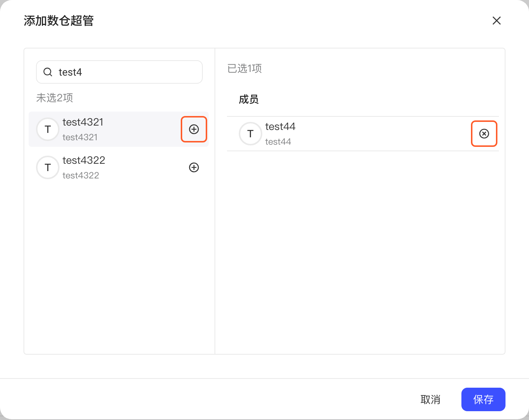Add test4321 with its plus icon
Viewport: 529px width, 420px height.
194,129
